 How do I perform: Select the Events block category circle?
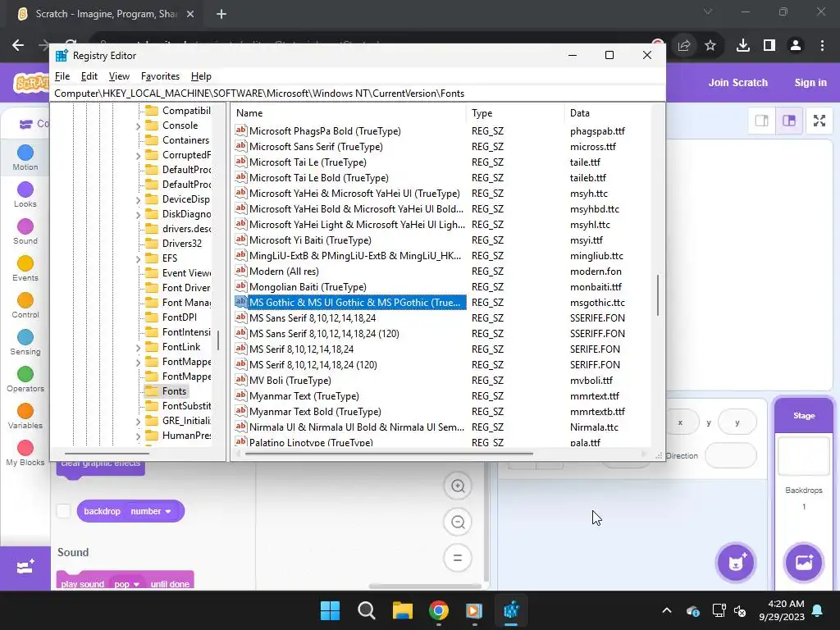[x=25, y=263]
